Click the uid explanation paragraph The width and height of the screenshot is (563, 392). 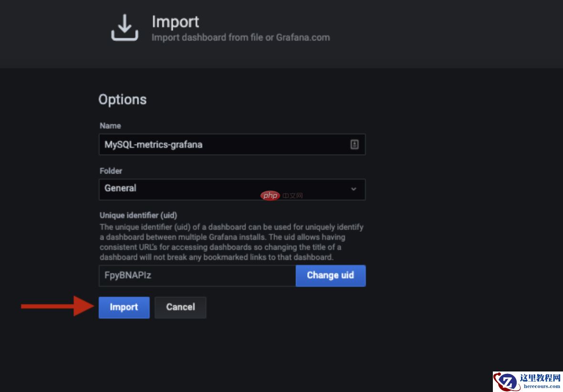point(231,242)
